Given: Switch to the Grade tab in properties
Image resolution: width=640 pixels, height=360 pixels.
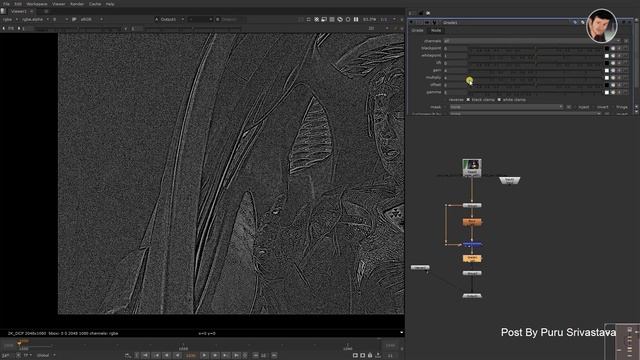Looking at the screenshot, I should [x=418, y=31].
